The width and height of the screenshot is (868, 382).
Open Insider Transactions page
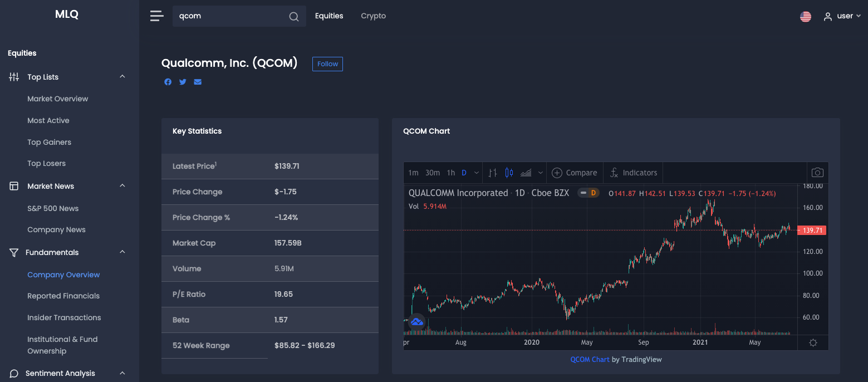coord(64,317)
